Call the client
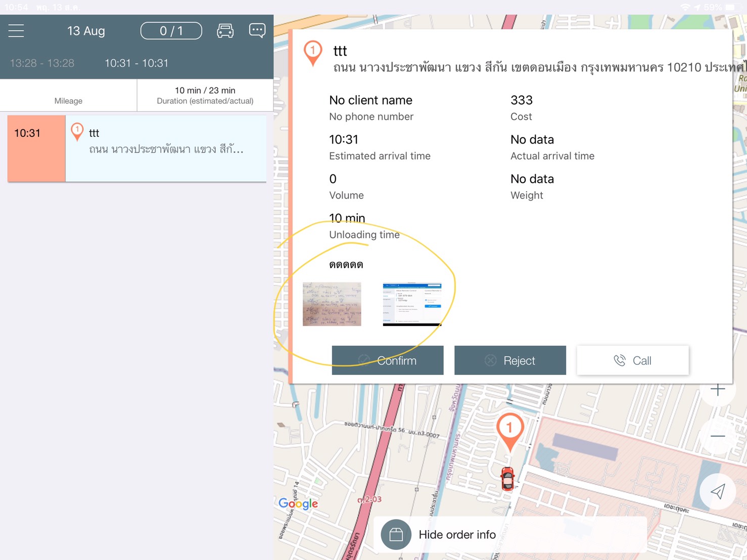This screenshot has width=747, height=560. click(632, 360)
